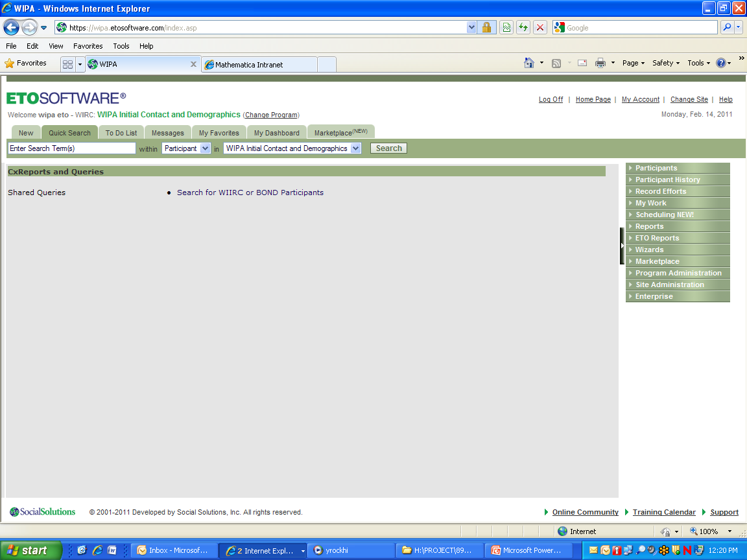Viewport: 747px width, 560px height.
Task: Click the RSS feeds icon
Action: tap(556, 64)
